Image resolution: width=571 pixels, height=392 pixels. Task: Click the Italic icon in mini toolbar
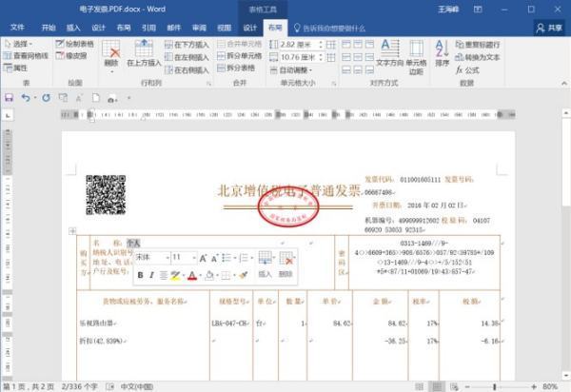[x=151, y=275]
